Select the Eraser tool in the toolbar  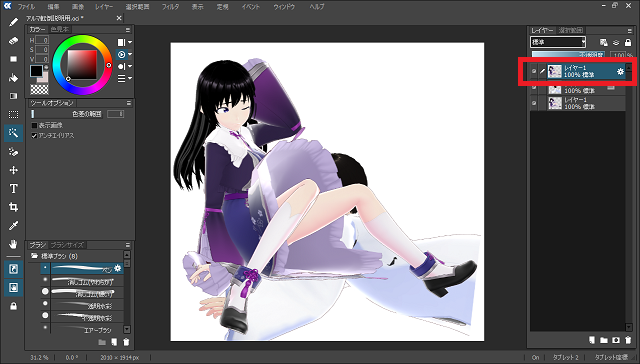tap(13, 41)
